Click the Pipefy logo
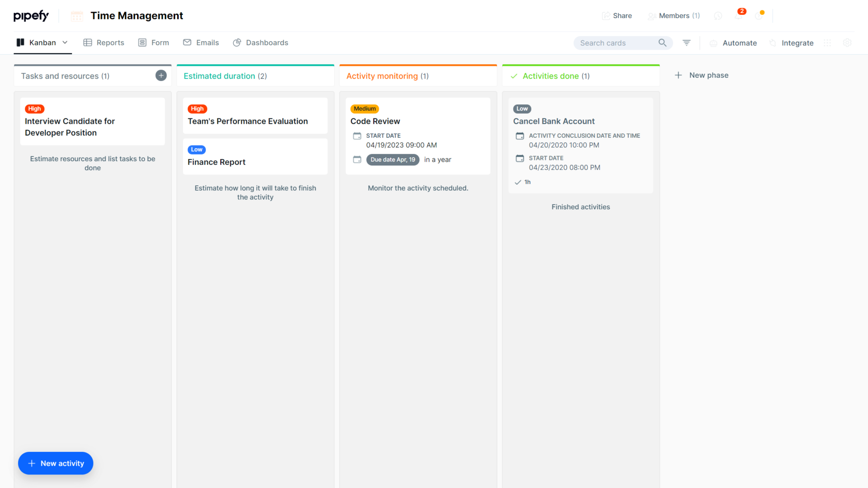 pyautogui.click(x=31, y=15)
